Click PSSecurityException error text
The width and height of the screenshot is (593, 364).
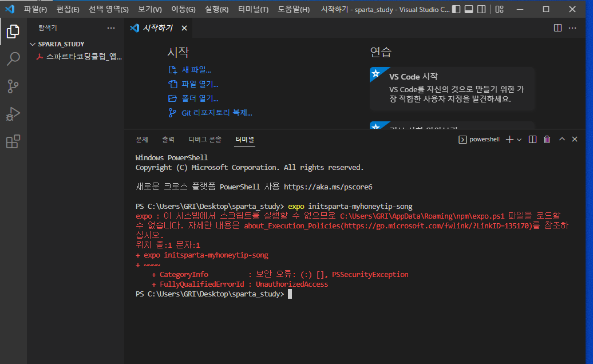click(x=370, y=275)
